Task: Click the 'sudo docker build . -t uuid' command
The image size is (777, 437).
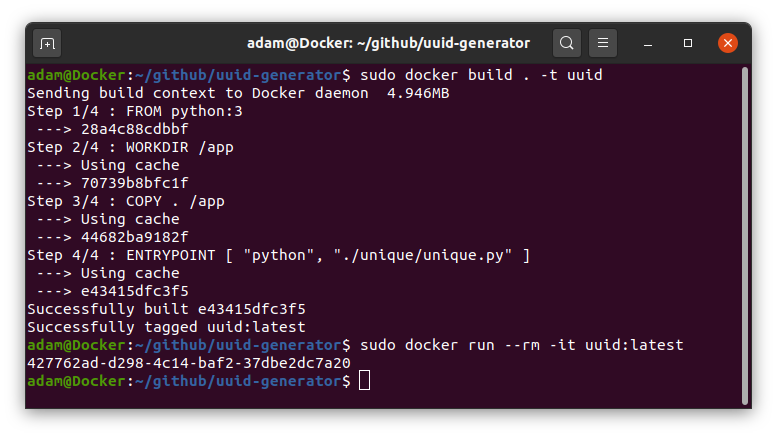Action: (481, 75)
